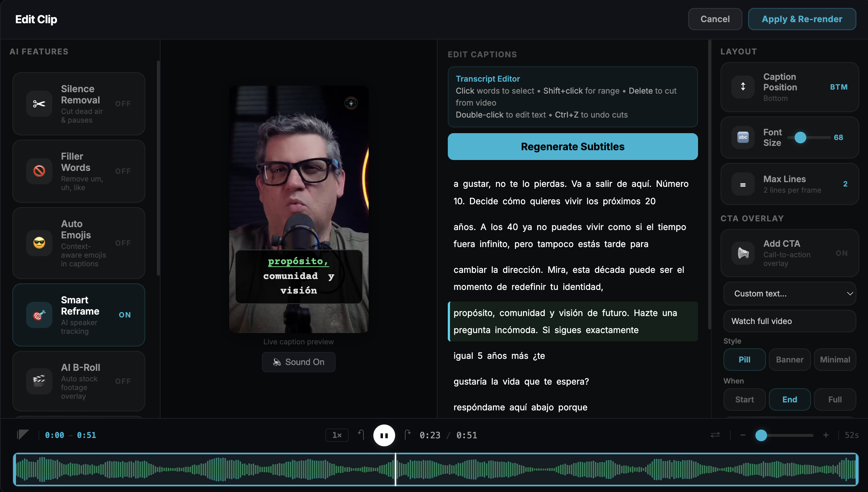Click the AI B-Roll clapperboard icon
This screenshot has height=492, width=868.
click(39, 381)
